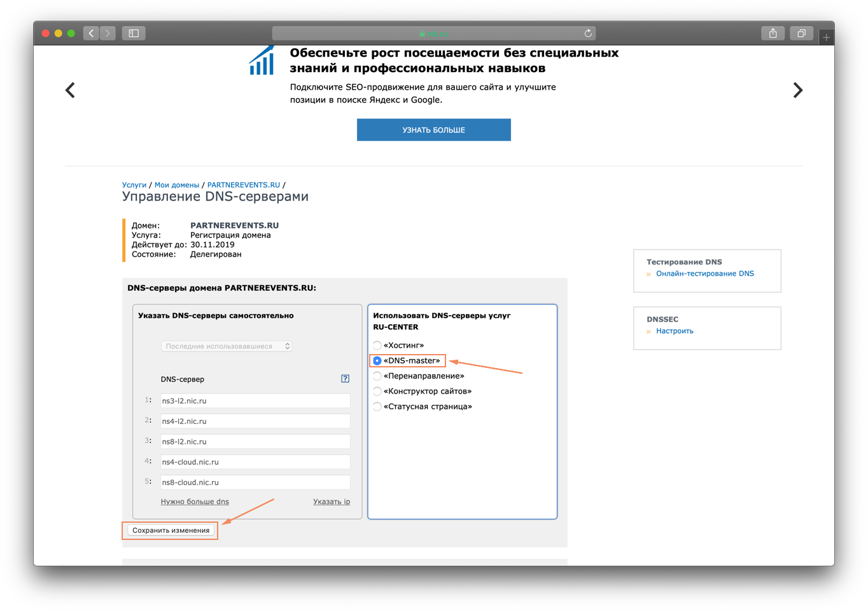The image size is (868, 610).
Task: Toggle Safari sidebar icon
Action: [134, 33]
